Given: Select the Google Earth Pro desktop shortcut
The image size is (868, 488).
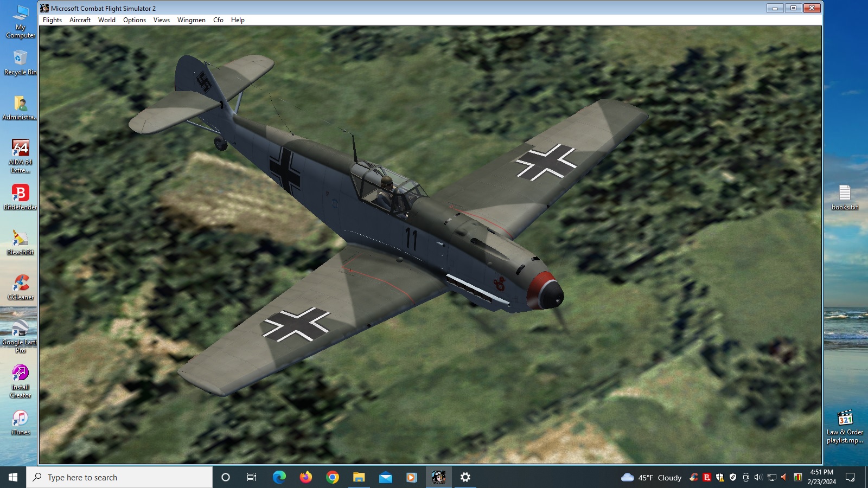Looking at the screenshot, I should pos(21,336).
